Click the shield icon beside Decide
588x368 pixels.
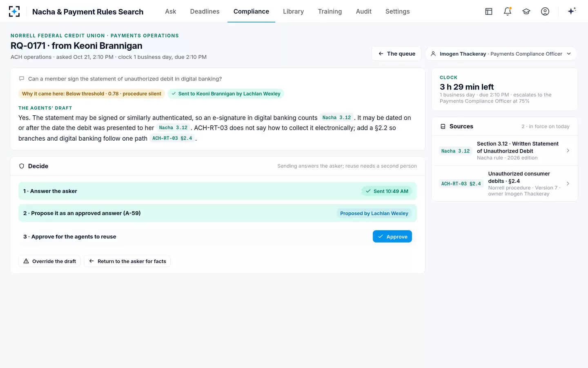(22, 166)
